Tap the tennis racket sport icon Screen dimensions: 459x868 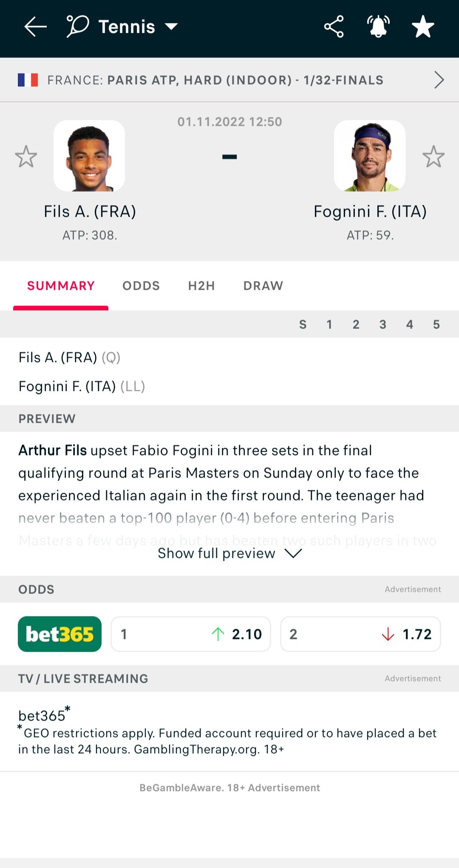pos(78,26)
